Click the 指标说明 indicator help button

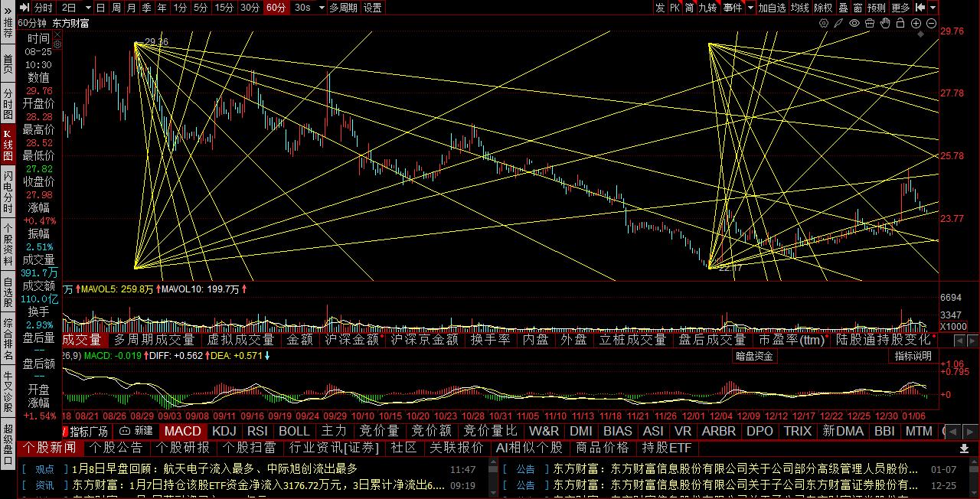click(913, 356)
